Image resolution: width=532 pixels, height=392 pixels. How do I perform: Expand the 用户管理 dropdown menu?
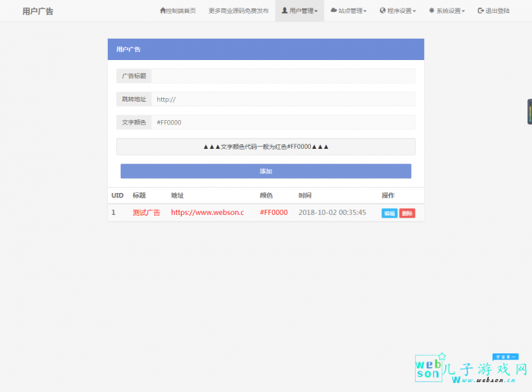click(299, 11)
